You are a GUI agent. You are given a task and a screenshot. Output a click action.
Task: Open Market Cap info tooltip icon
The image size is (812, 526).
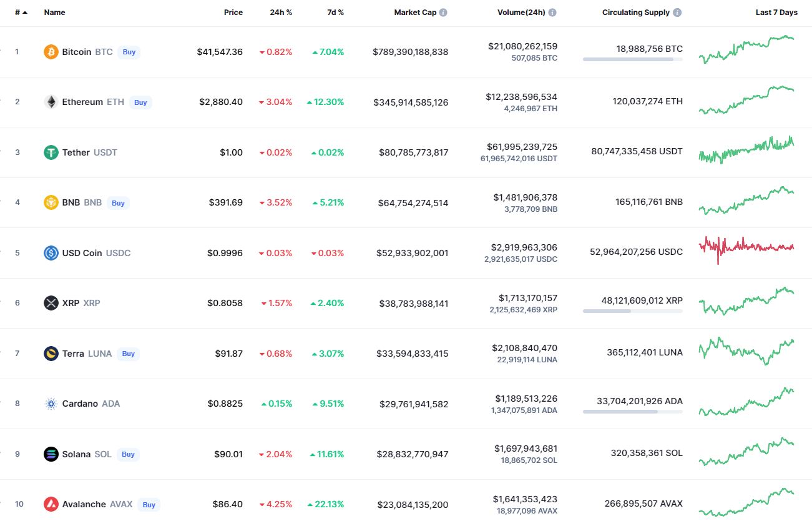[x=443, y=12]
